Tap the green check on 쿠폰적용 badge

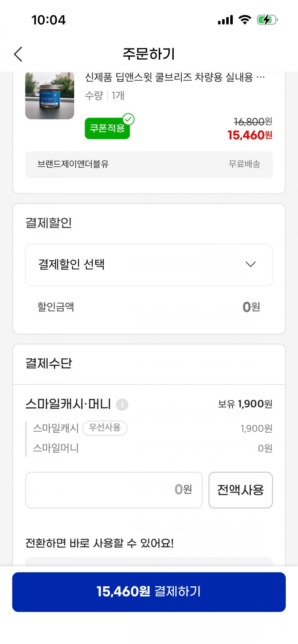128,119
